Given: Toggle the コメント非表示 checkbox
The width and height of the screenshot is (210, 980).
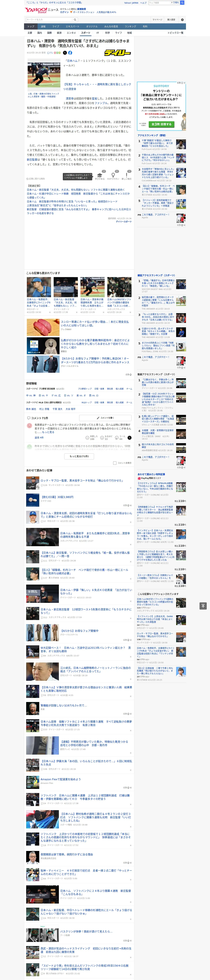Looking at the screenshot, I should coord(115,463).
